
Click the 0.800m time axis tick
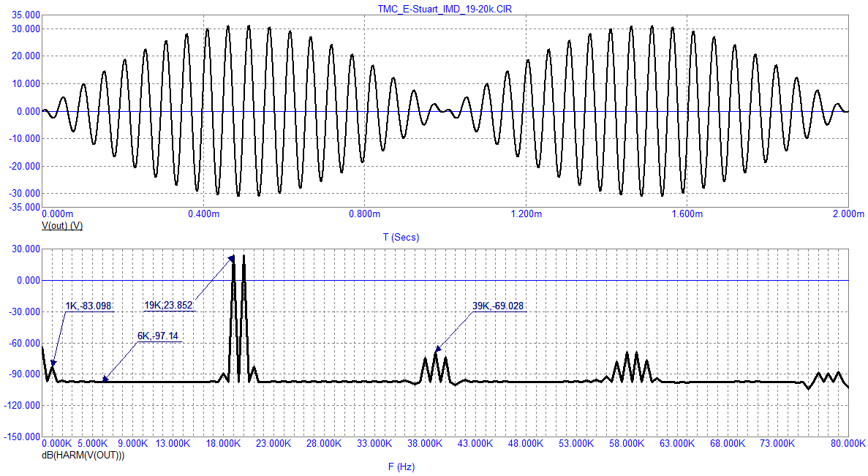[x=364, y=214]
